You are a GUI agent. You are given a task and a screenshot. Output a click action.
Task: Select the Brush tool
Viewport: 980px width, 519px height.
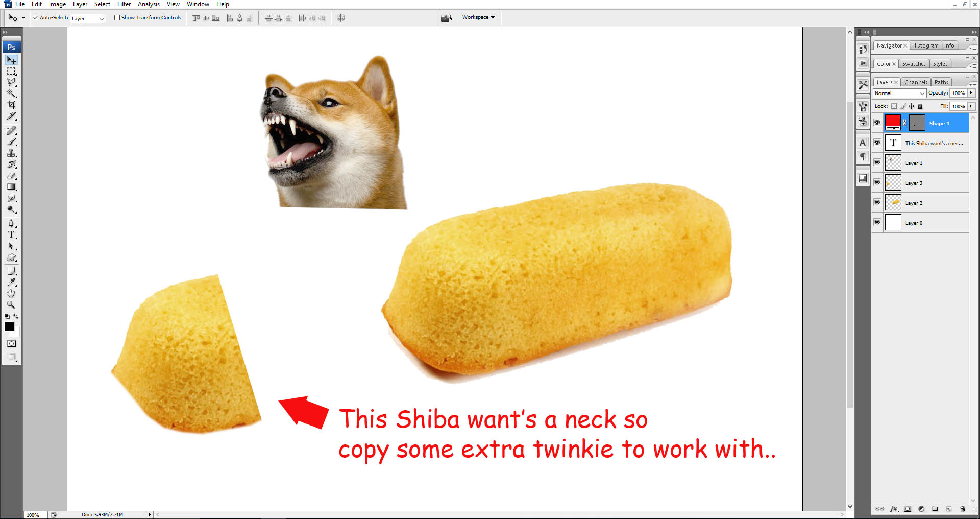[x=11, y=142]
